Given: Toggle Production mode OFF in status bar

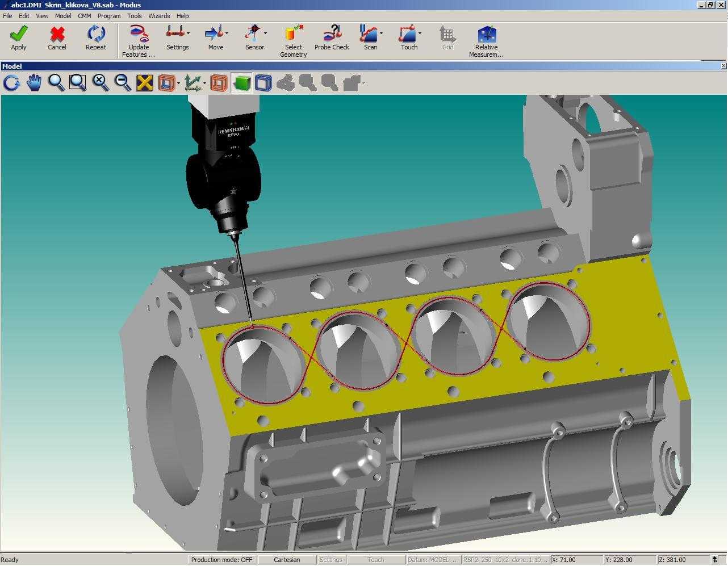Looking at the screenshot, I should pos(221,560).
